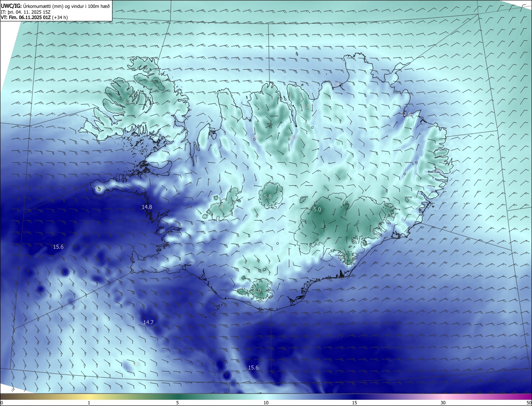Click the 14.8 value label on the map
532x406 pixels.
[147, 207]
